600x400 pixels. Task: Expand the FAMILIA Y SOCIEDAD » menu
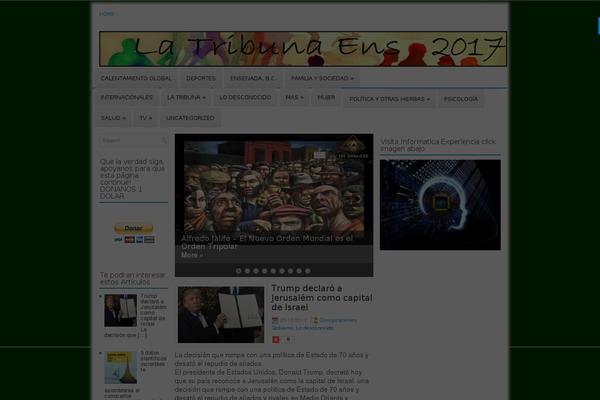point(322,78)
